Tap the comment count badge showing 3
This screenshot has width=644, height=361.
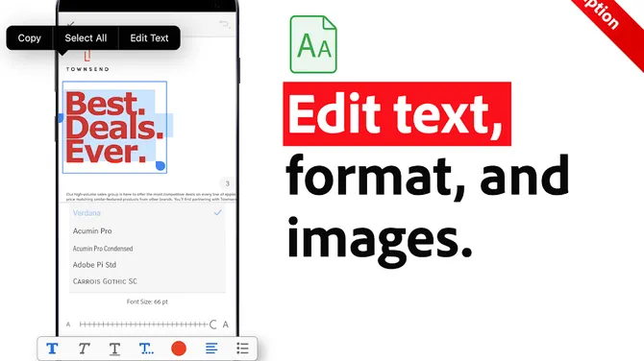tap(227, 183)
